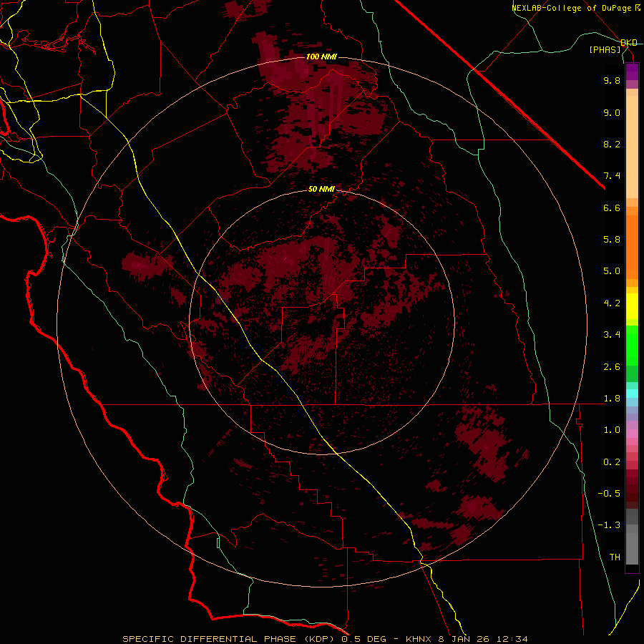
Task: Click the 50 NMI range ring label
Action: click(x=321, y=189)
